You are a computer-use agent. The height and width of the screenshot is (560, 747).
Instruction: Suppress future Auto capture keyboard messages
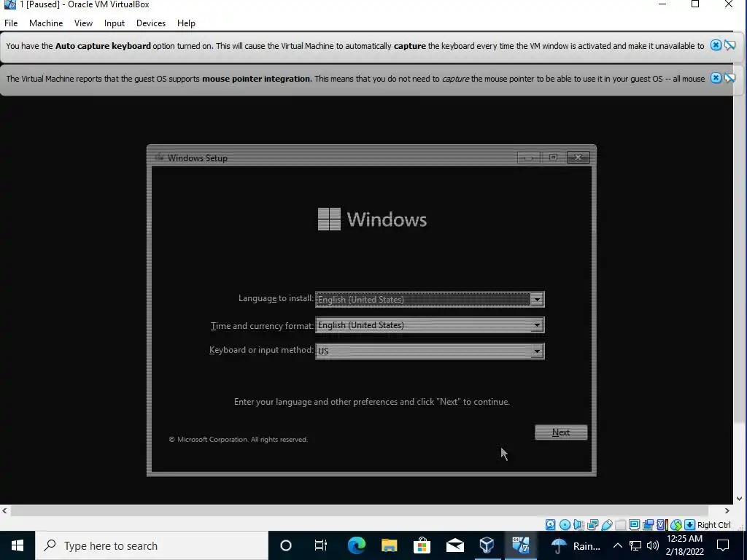click(x=729, y=45)
